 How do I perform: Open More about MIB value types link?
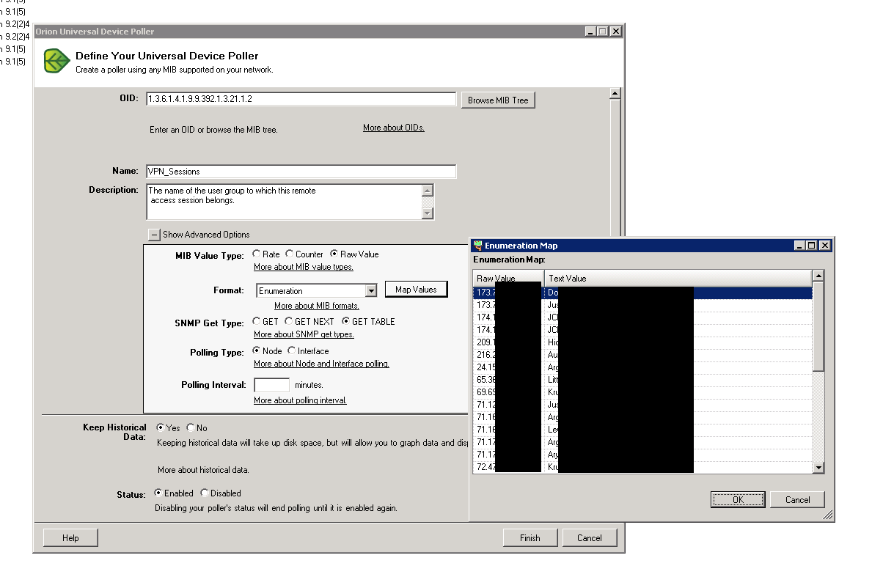click(x=304, y=268)
